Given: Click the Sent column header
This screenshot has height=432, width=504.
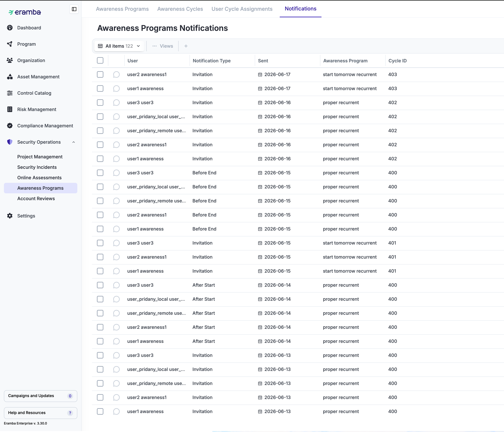Looking at the screenshot, I should tap(263, 61).
